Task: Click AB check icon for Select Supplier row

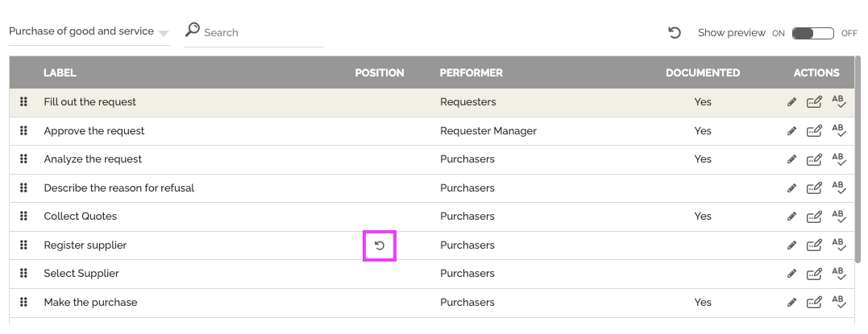Action: click(839, 274)
